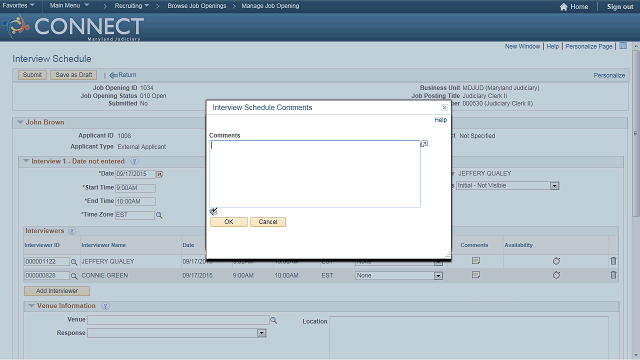Click the Date field 09/17/2015
This screenshot has width=640, height=360.
135,174
